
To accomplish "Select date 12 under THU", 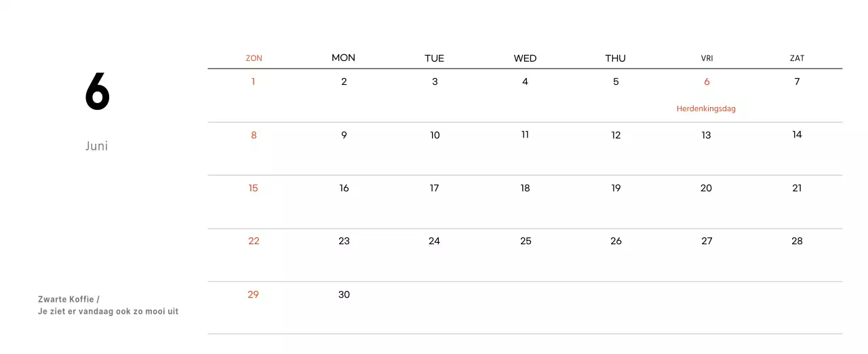I will click(x=616, y=135).
